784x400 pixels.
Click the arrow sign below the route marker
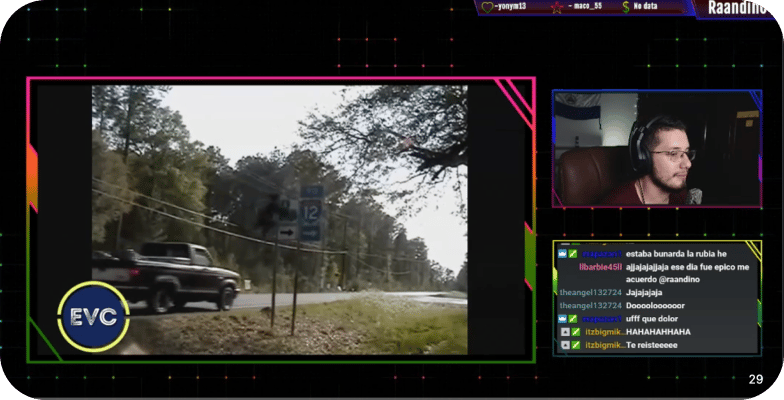[287, 232]
